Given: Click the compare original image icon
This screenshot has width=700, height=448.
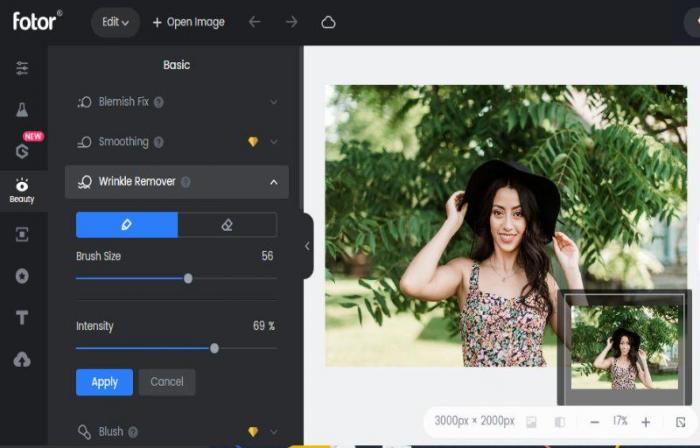Looking at the screenshot, I should pos(531,422).
